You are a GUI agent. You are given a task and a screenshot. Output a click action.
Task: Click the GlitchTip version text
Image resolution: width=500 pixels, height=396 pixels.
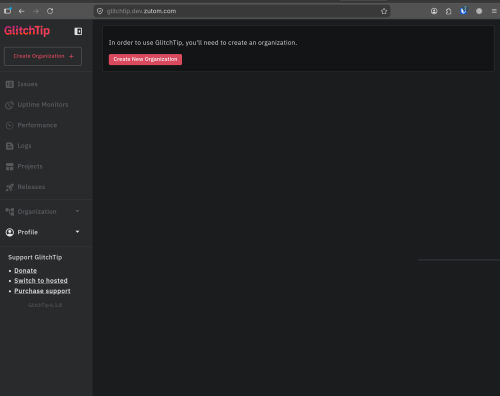pyautogui.click(x=45, y=305)
